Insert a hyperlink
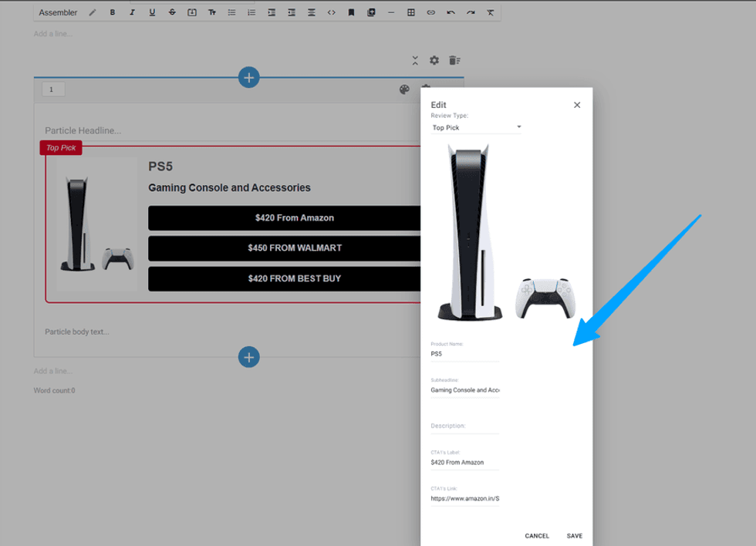This screenshot has width=756, height=546. point(431,12)
